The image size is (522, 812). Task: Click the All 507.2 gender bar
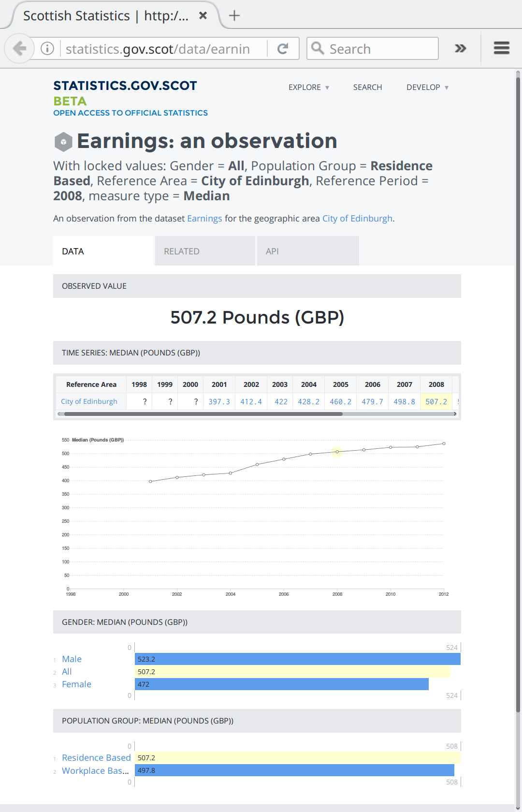[x=292, y=672]
